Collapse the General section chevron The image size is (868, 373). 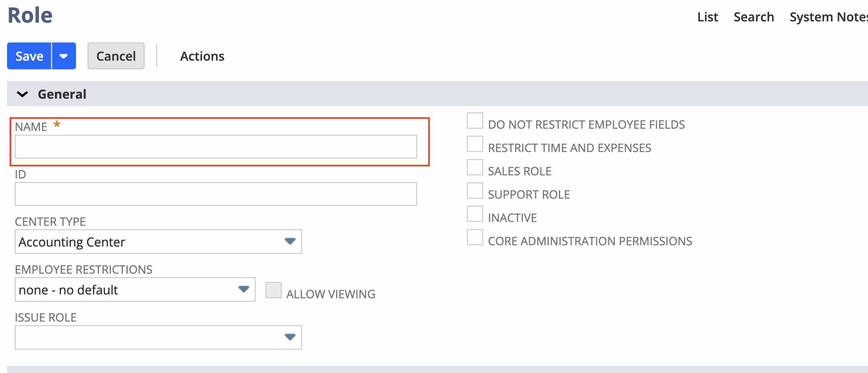22,94
